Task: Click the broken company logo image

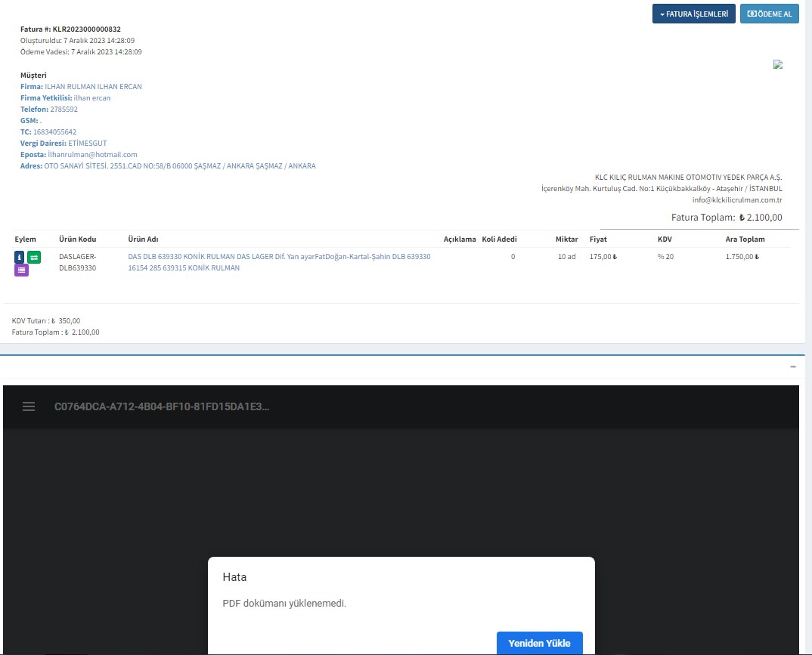Action: [777, 65]
